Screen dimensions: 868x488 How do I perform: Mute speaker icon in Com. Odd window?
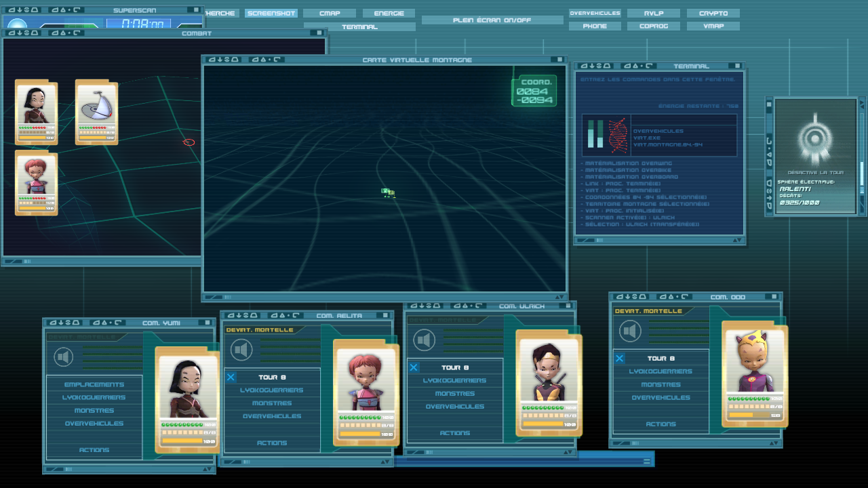coord(630,331)
